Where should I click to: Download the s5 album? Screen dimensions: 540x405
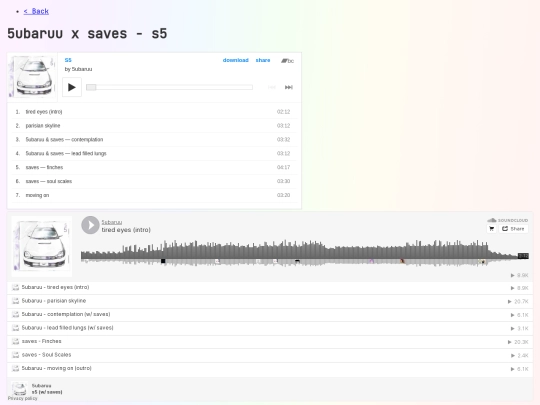[x=236, y=60]
